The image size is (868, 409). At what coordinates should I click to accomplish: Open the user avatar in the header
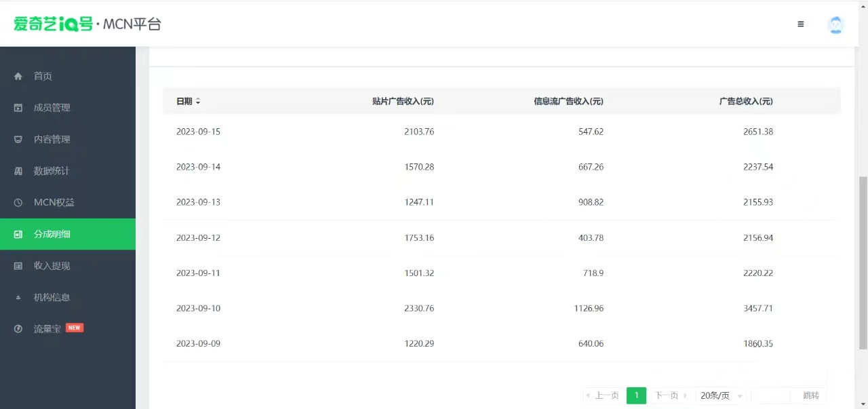coord(835,24)
